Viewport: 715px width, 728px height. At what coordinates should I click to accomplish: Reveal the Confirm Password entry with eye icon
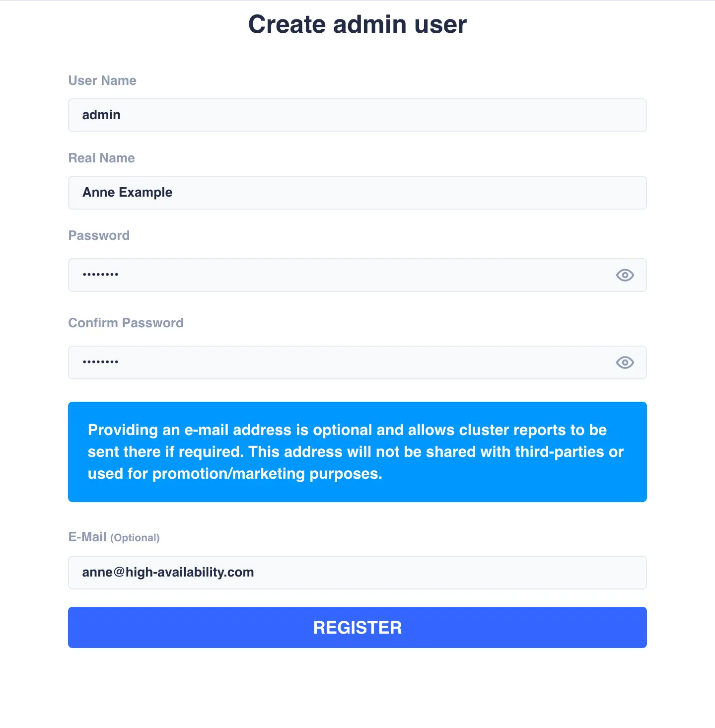tap(625, 363)
